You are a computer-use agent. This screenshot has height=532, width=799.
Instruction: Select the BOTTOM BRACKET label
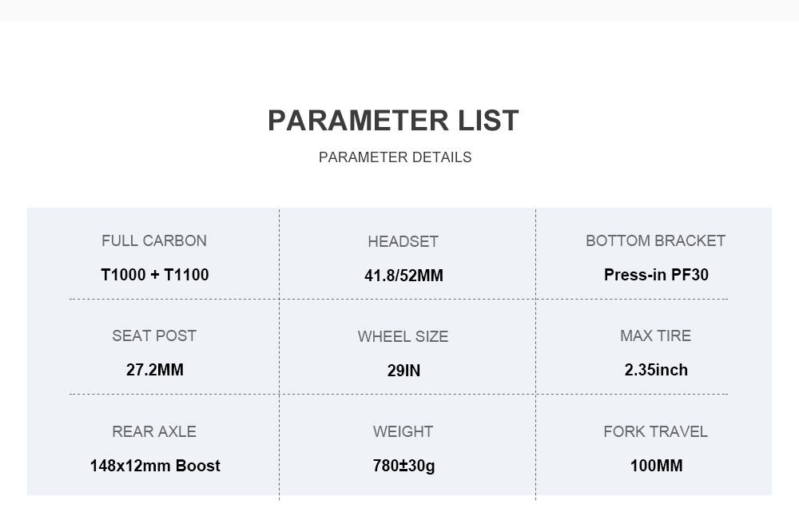pyautogui.click(x=655, y=240)
